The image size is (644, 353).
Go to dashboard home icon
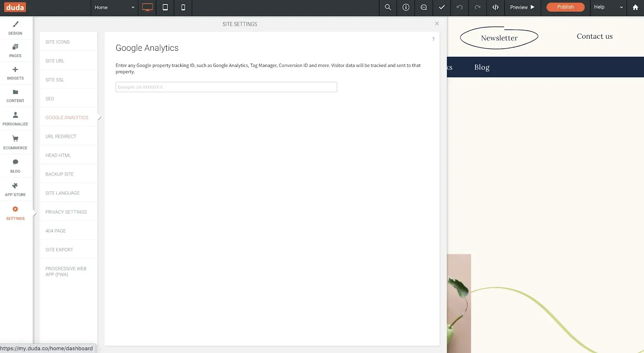click(x=635, y=7)
